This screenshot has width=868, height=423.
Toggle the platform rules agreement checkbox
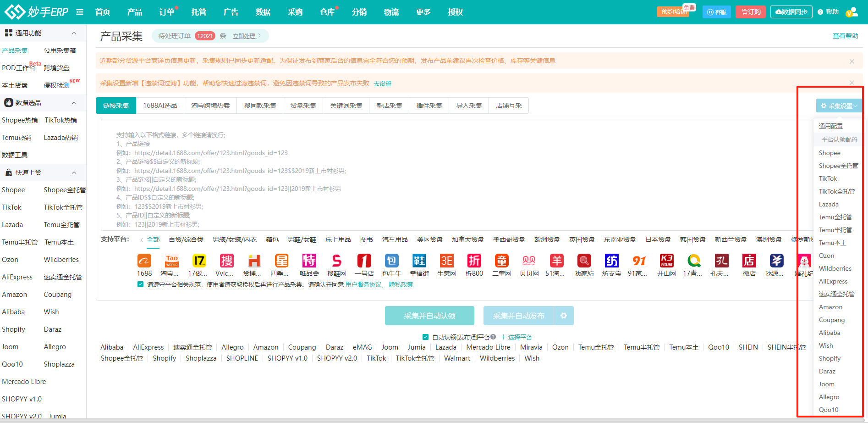[x=141, y=284]
